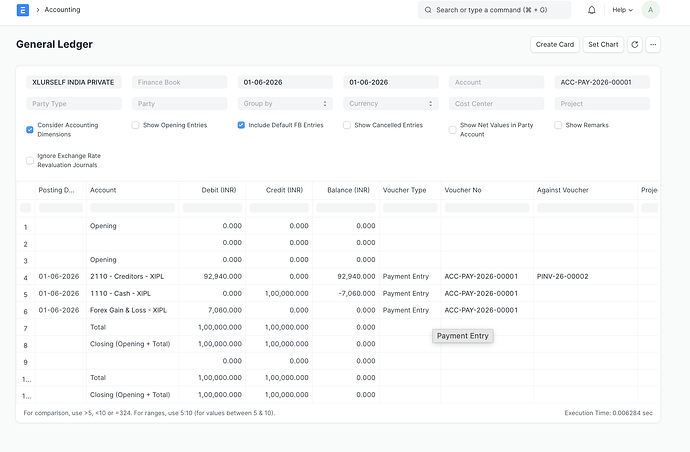This screenshot has height=452, width=690.
Task: Focus the search or type a command bar
Action: [x=495, y=10]
